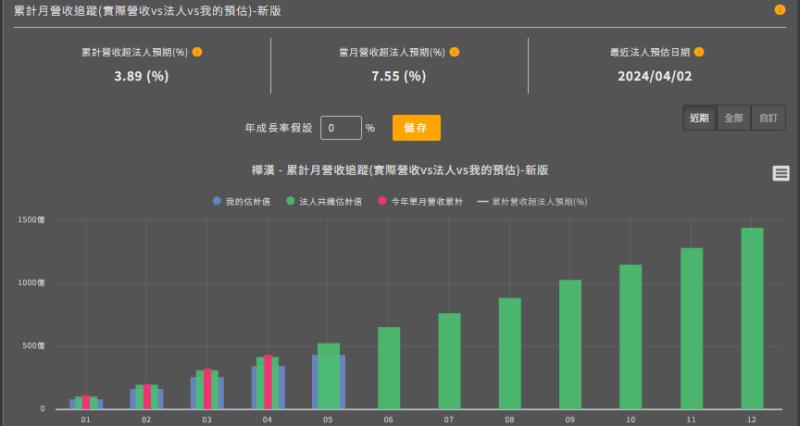This screenshot has height=426, width=800.
Task: Open the chart hamburger export menu
Action: click(x=781, y=173)
